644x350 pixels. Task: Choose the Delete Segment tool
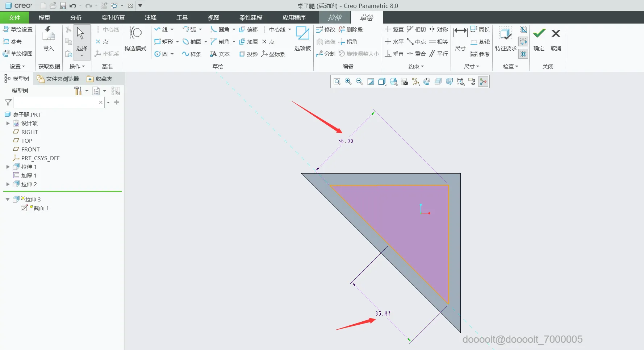tap(351, 29)
